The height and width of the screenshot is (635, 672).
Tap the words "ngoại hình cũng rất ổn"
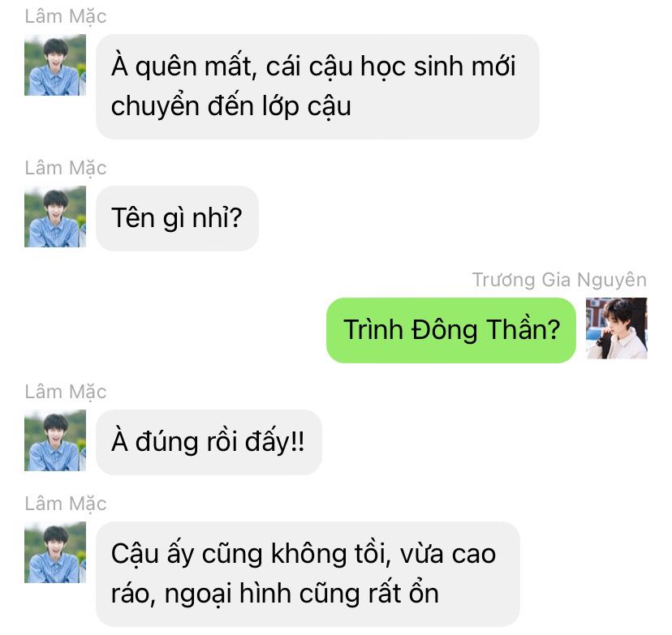point(302,594)
